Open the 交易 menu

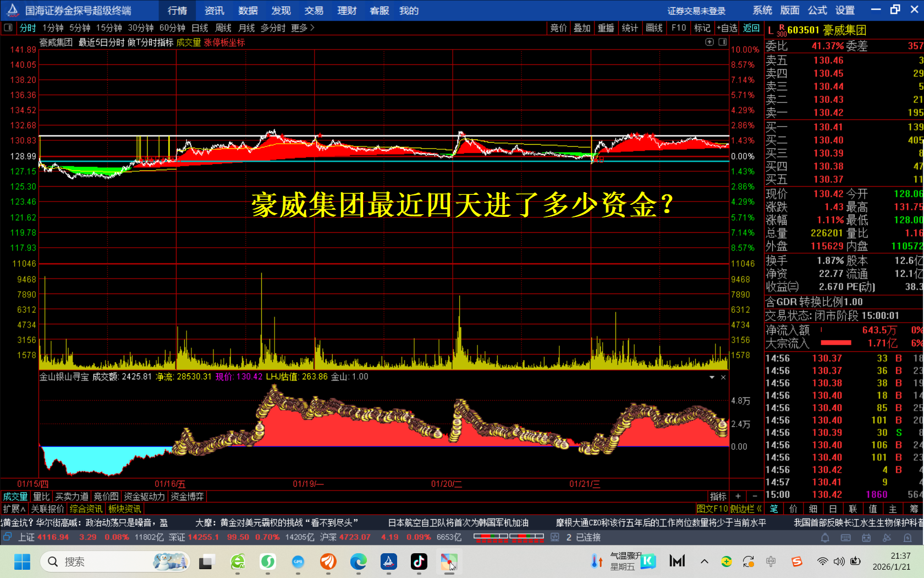pyautogui.click(x=314, y=10)
